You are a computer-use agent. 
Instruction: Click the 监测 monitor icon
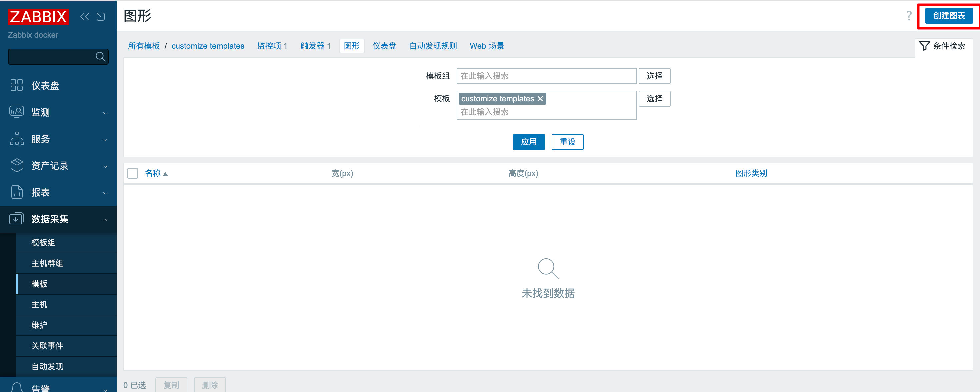(17, 112)
